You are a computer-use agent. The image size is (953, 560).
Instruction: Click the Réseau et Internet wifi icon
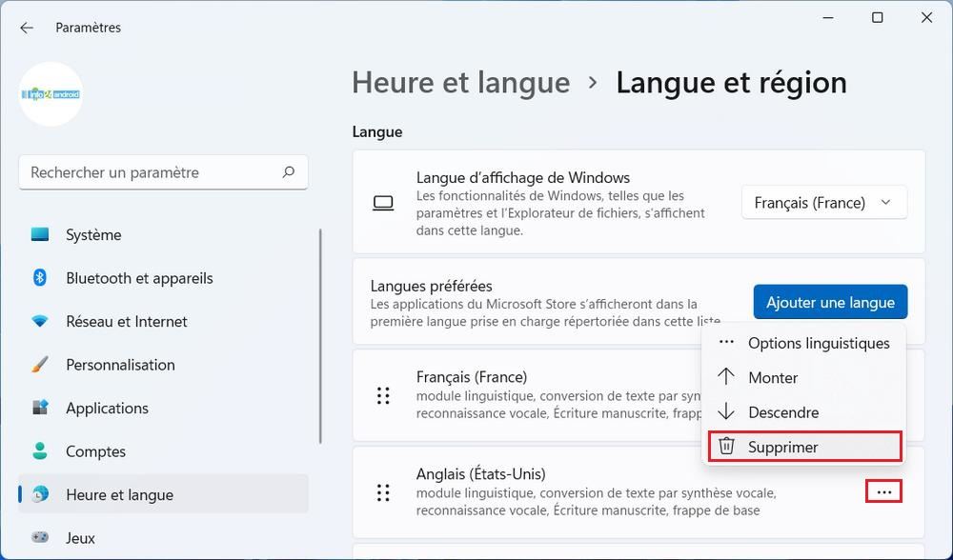click(40, 322)
